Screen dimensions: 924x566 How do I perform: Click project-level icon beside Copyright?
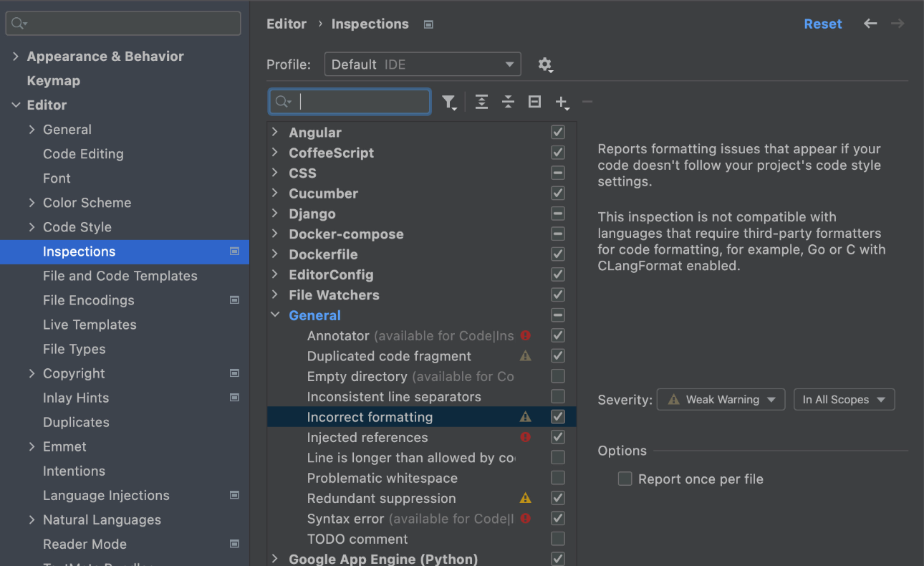(x=234, y=373)
